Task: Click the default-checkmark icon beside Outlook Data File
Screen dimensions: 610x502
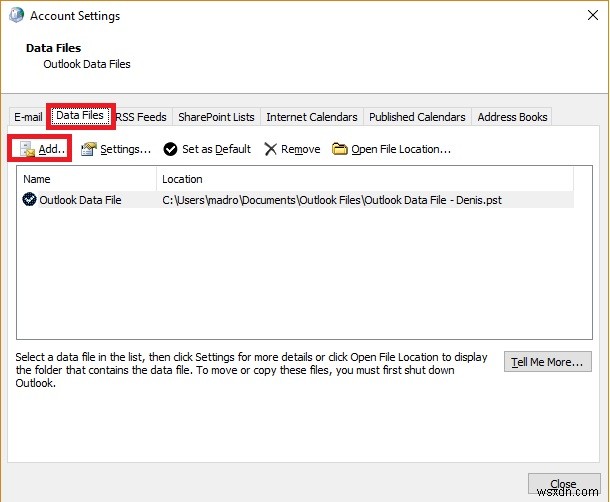Action: pyautogui.click(x=29, y=199)
